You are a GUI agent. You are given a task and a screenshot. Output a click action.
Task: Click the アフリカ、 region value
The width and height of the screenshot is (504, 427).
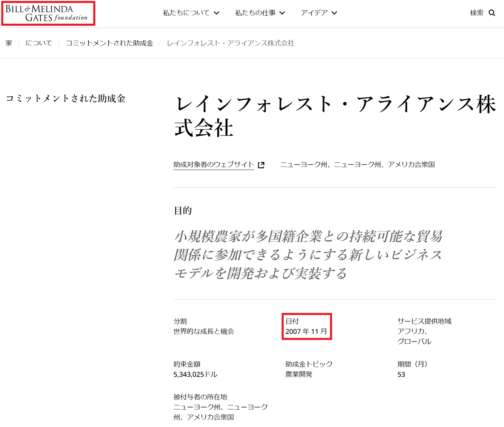click(412, 331)
